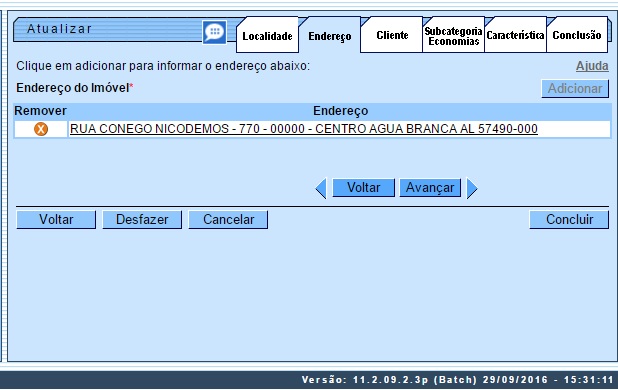Click the bottom-left Voltar button
618x390 pixels.
(x=56, y=219)
